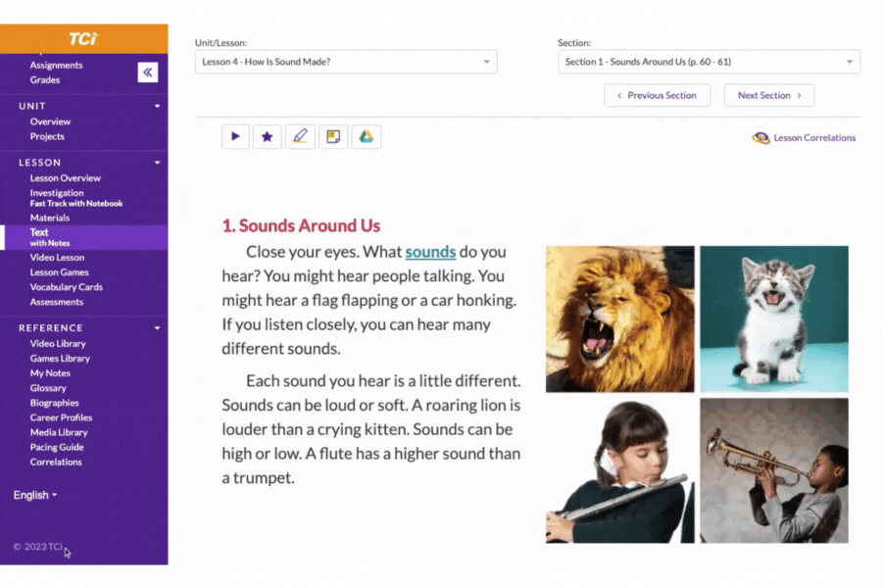Click the highlighted word 'sounds'
Screen dimensions: 882x588
coord(430,252)
